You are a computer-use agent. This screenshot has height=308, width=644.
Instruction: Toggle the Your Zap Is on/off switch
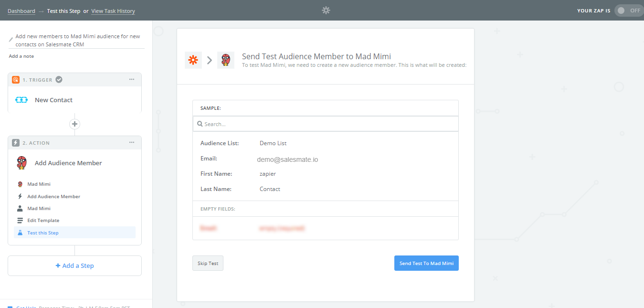(x=629, y=11)
